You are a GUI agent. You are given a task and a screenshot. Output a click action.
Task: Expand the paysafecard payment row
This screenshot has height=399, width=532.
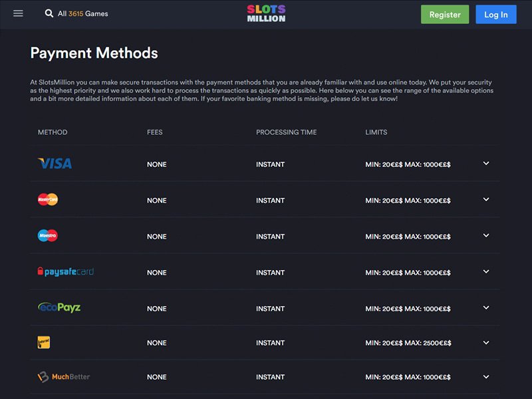[x=486, y=271]
